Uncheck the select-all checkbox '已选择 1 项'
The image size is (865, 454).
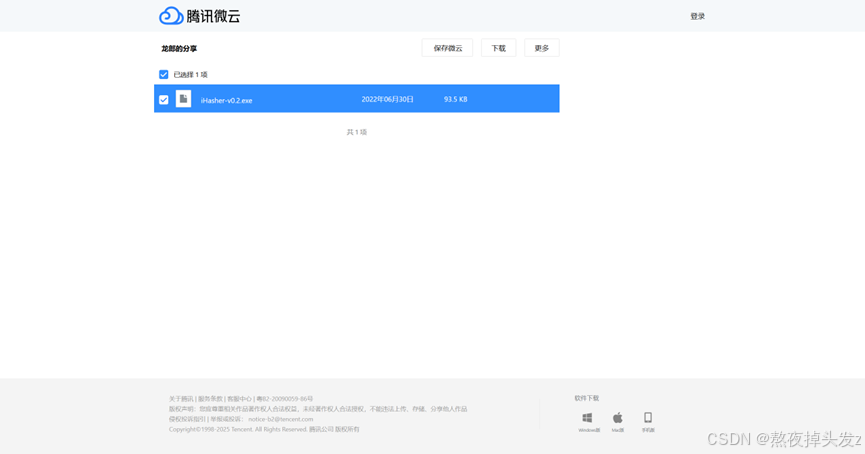163,74
